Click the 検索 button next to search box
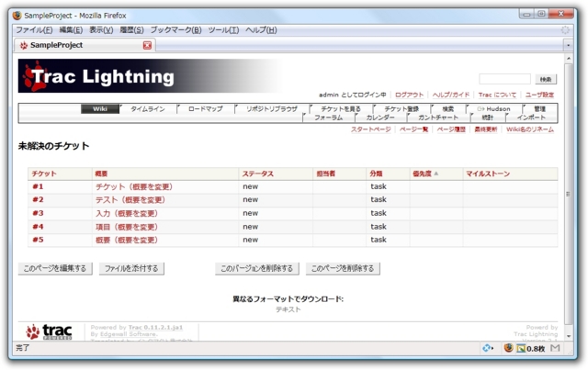The image size is (588, 370). click(546, 79)
